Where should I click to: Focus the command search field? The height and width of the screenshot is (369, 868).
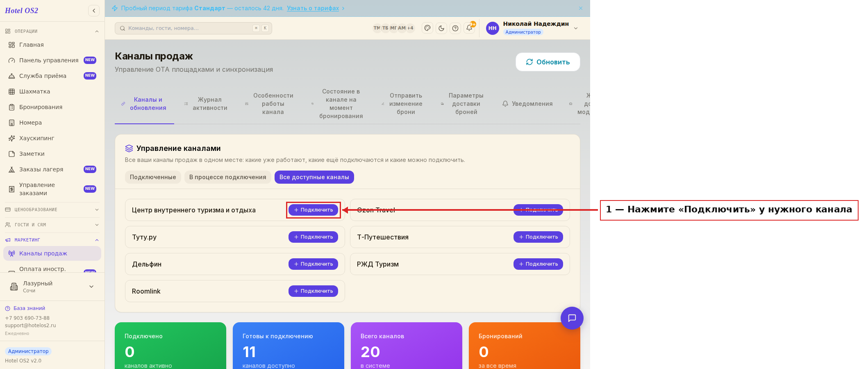[193, 28]
